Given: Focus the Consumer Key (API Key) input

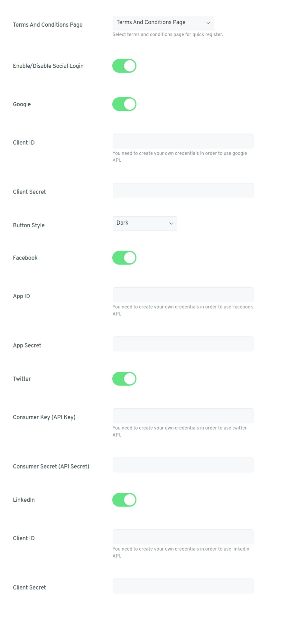Looking at the screenshot, I should click(x=183, y=416).
